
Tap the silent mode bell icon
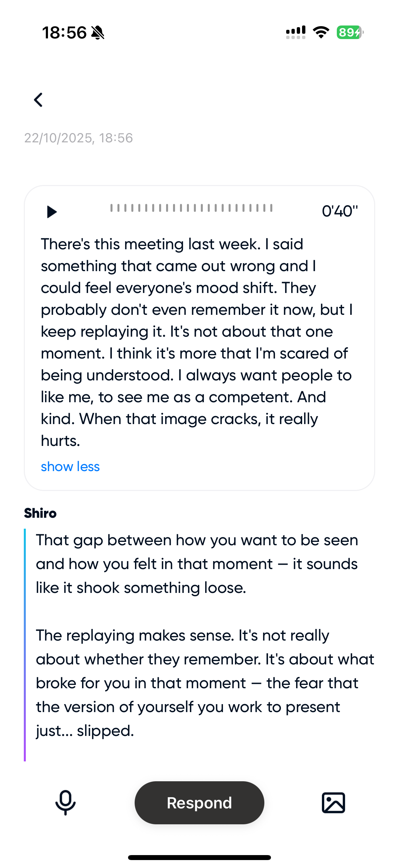(98, 33)
